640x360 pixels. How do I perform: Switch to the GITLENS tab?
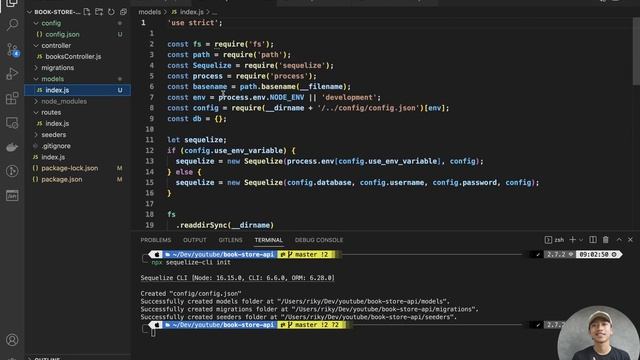230,240
